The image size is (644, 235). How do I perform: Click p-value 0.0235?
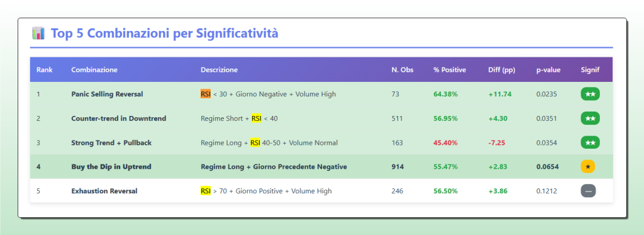(x=547, y=95)
